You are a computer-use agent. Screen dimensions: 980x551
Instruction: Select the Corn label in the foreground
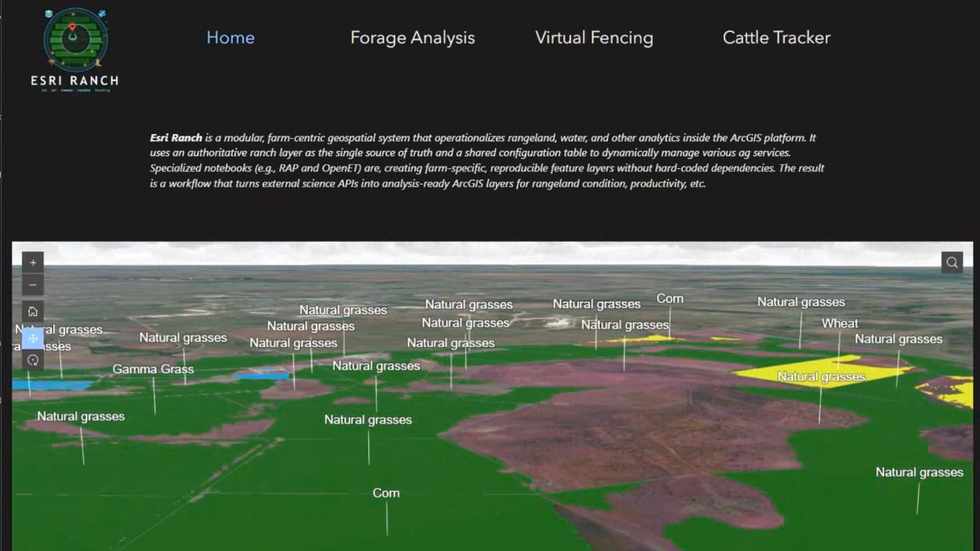[386, 493]
